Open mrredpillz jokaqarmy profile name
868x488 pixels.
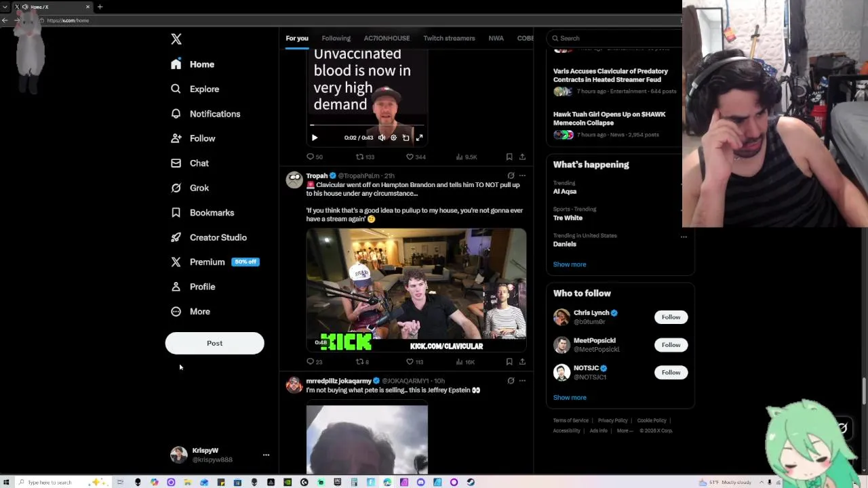338,381
